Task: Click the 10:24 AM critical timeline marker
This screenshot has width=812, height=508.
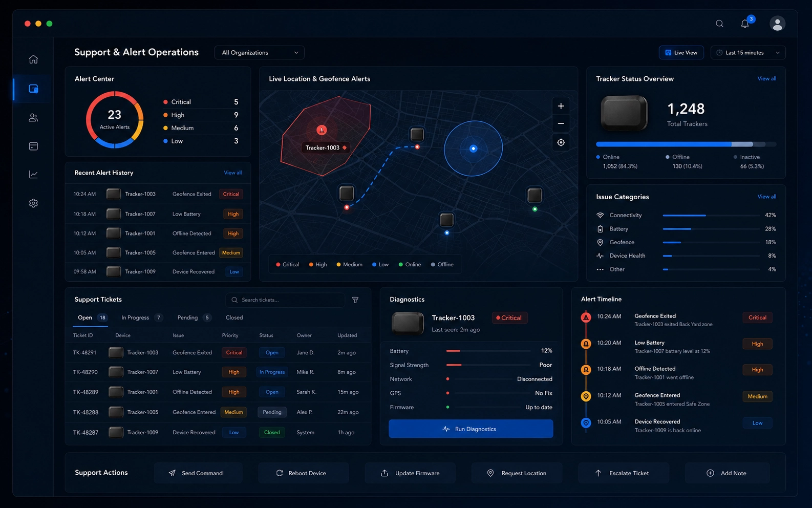Action: click(x=586, y=317)
